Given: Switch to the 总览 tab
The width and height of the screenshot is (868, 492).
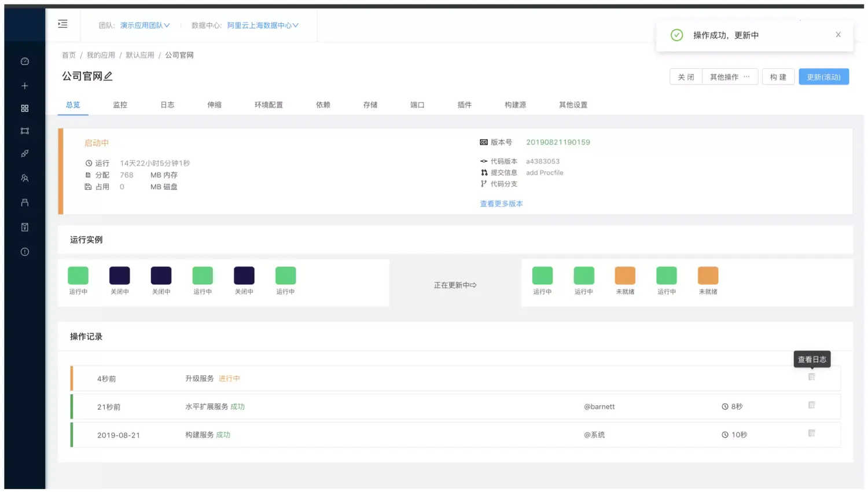Looking at the screenshot, I should coord(73,105).
